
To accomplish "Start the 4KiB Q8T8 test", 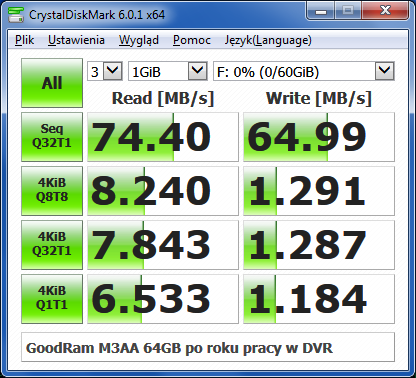I will coord(52,191).
